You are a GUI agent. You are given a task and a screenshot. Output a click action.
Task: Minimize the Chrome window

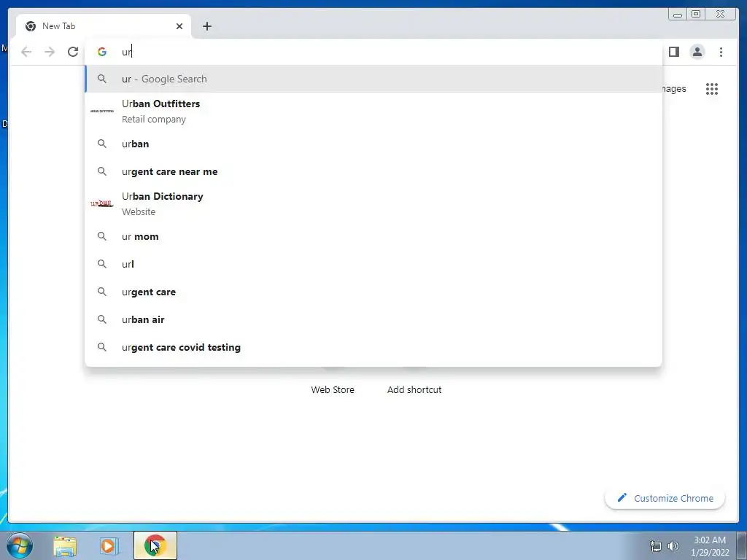coord(678,15)
